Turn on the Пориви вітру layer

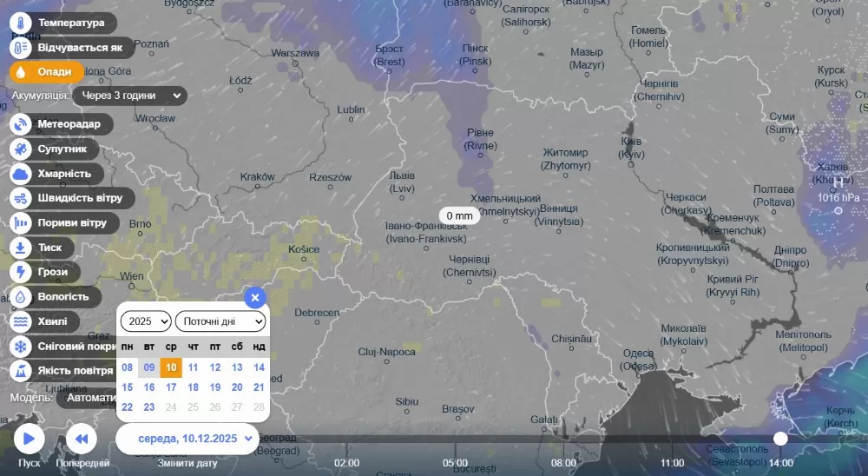point(21,223)
